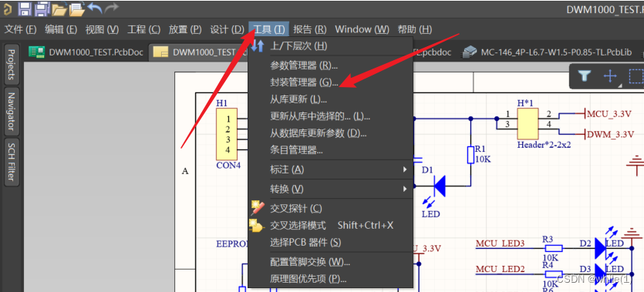Viewport: 644px width, 292px height.
Task: Open the 放置 (P) menu
Action: tap(185, 29)
